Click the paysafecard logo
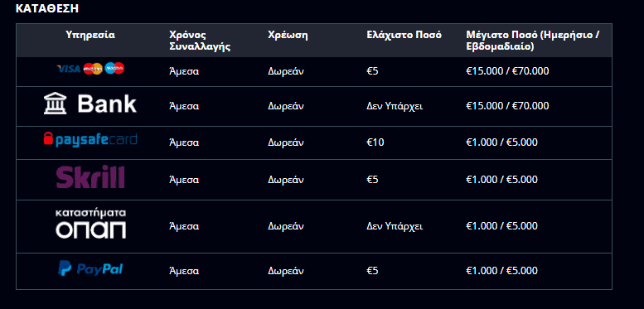The height and width of the screenshot is (309, 644). pyautogui.click(x=90, y=139)
